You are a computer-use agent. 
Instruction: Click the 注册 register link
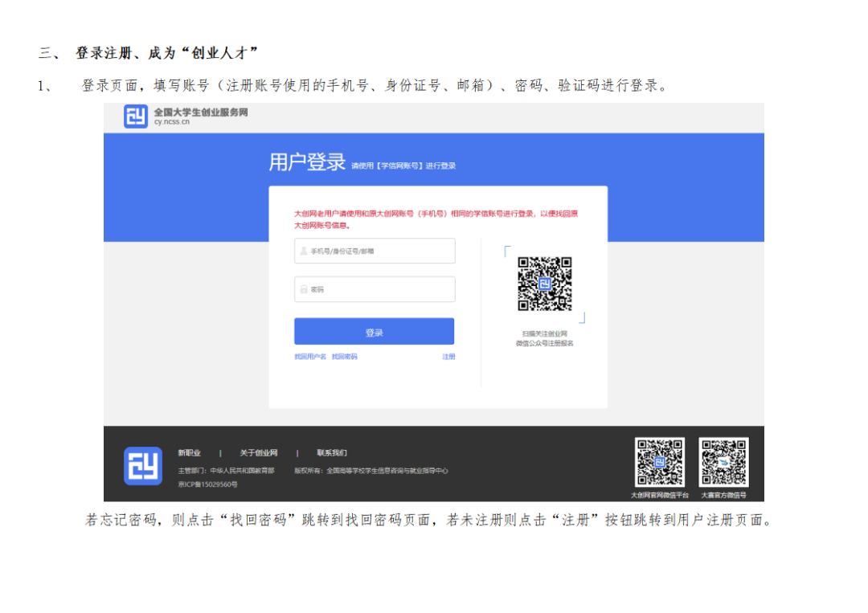pyautogui.click(x=449, y=357)
